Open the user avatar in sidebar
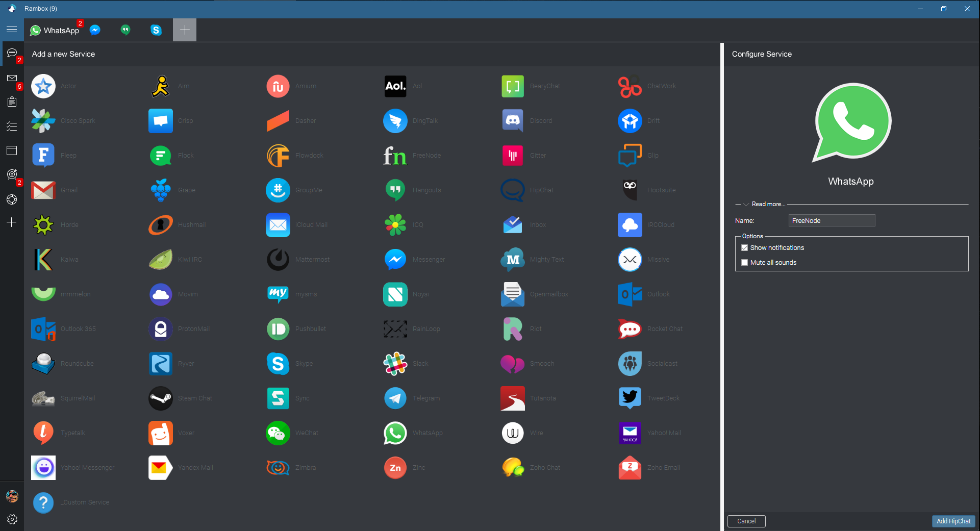The height and width of the screenshot is (531, 980). click(12, 496)
